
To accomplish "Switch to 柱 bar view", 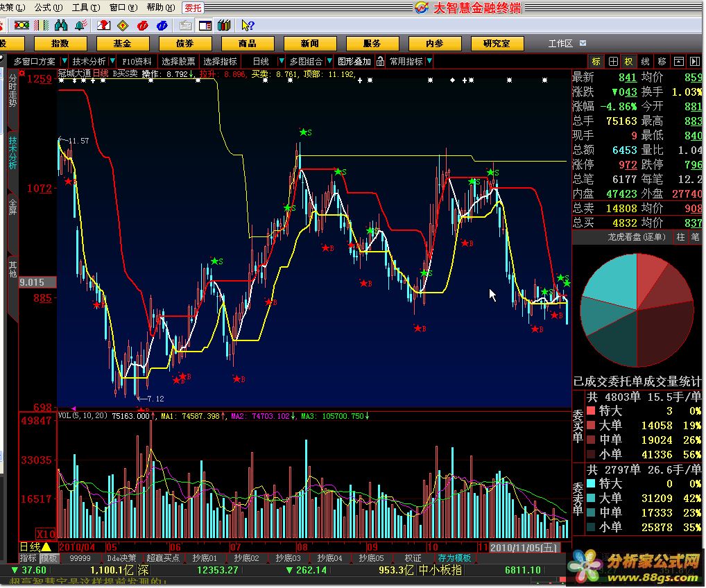I will (680, 237).
